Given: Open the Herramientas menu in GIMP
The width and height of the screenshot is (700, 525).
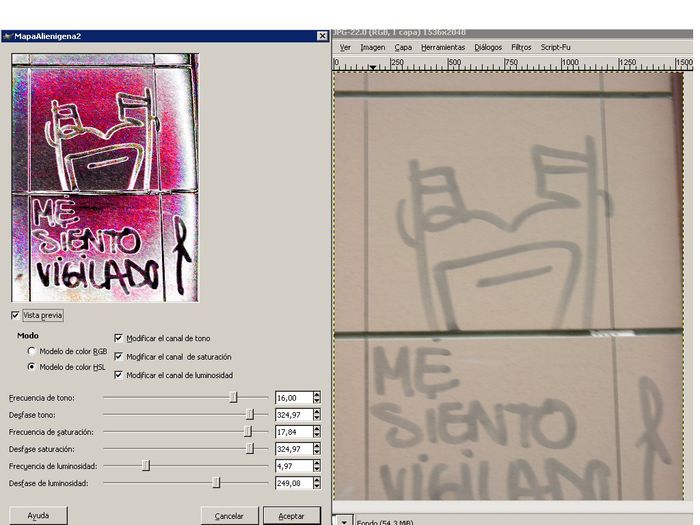Looking at the screenshot, I should 443,47.
